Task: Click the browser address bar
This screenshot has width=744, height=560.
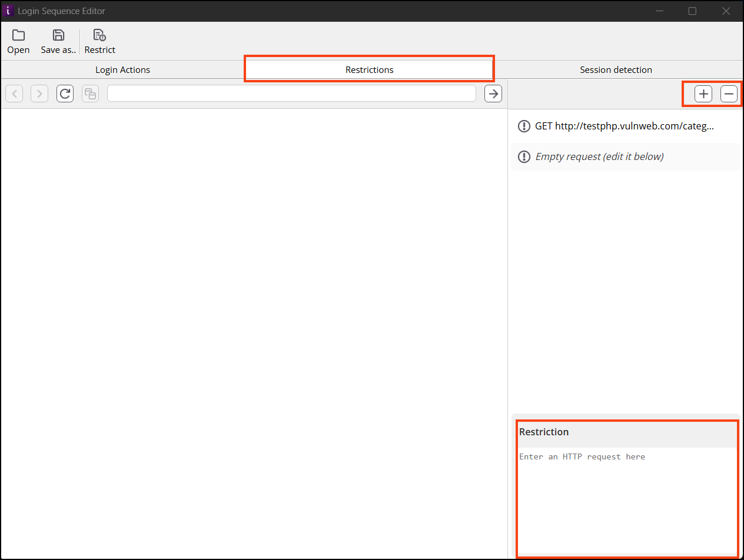Action: (x=292, y=93)
